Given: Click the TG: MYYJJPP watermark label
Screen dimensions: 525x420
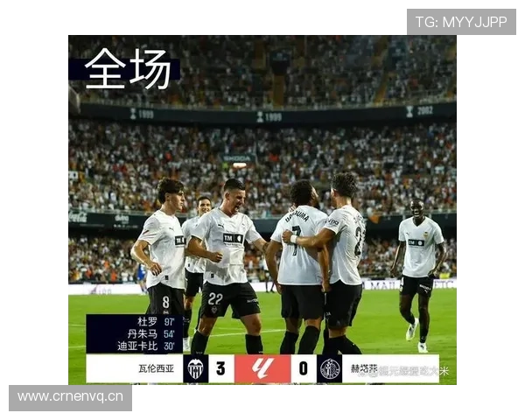Looking at the screenshot, I should point(461,22).
